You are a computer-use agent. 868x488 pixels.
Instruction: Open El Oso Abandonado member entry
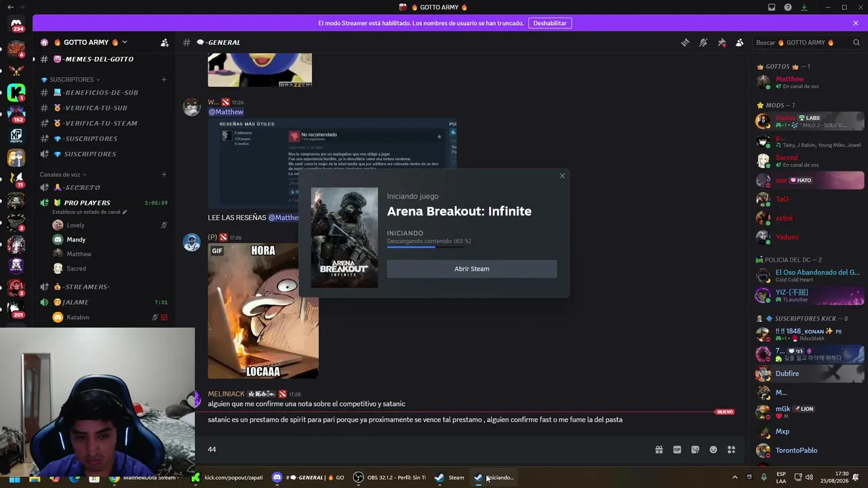point(810,275)
